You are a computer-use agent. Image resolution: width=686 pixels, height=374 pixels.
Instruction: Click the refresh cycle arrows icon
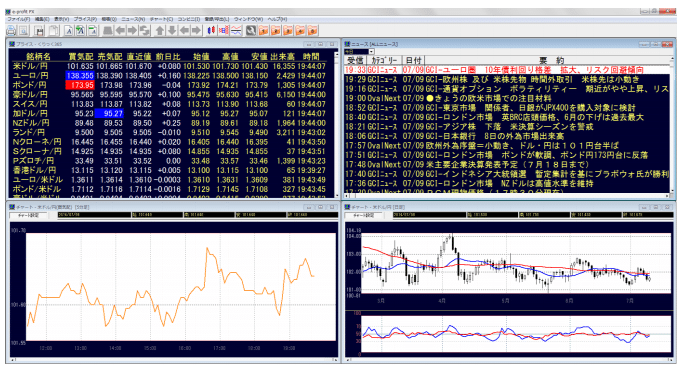coord(144,30)
